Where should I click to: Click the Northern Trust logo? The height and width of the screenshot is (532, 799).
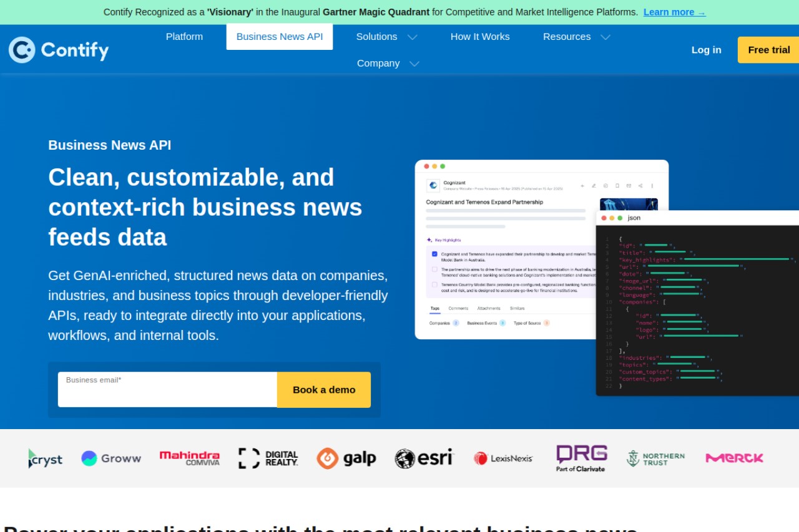(x=655, y=458)
